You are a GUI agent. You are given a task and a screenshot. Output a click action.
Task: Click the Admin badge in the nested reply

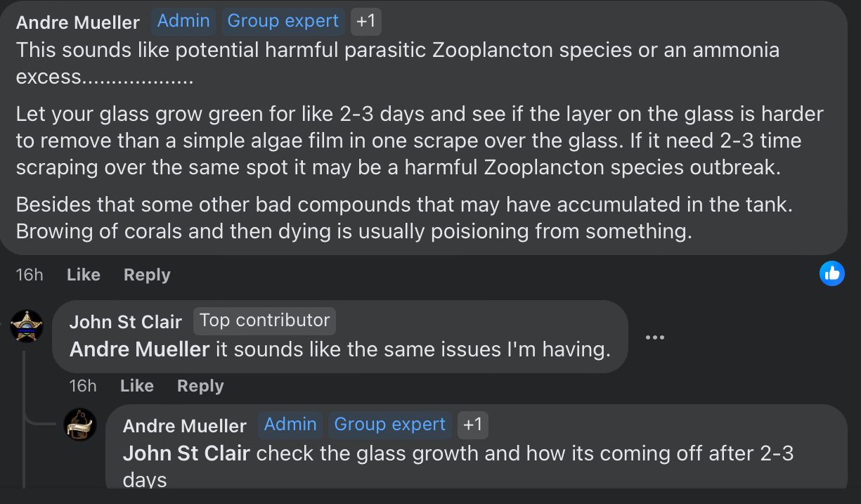tap(290, 425)
